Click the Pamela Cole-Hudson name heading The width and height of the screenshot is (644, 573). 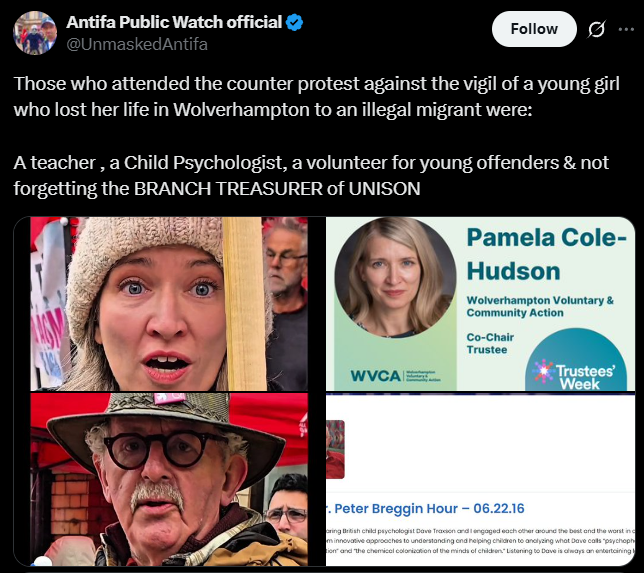pos(547,254)
